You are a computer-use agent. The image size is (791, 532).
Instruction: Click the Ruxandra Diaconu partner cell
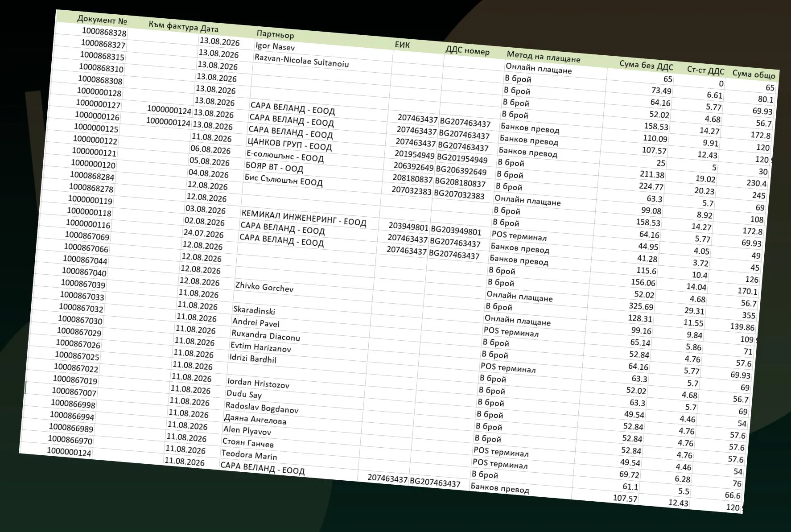pyautogui.click(x=266, y=335)
